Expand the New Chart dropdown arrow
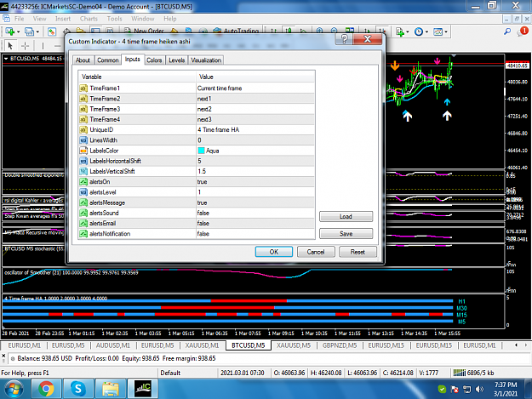 19,31
